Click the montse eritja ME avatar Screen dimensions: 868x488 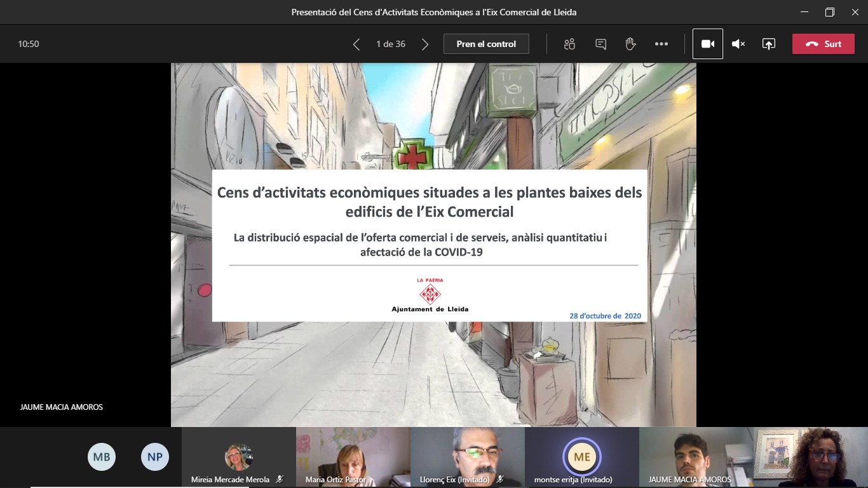click(581, 456)
